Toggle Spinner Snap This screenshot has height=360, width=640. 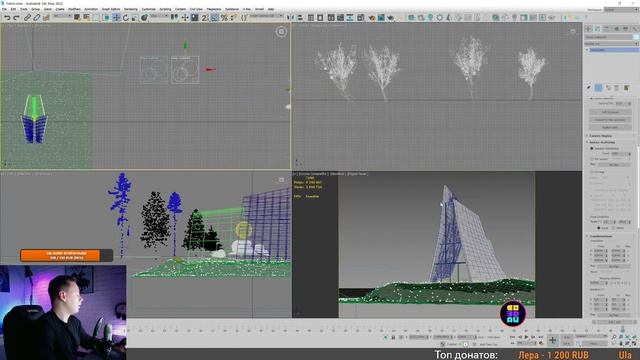[233, 18]
